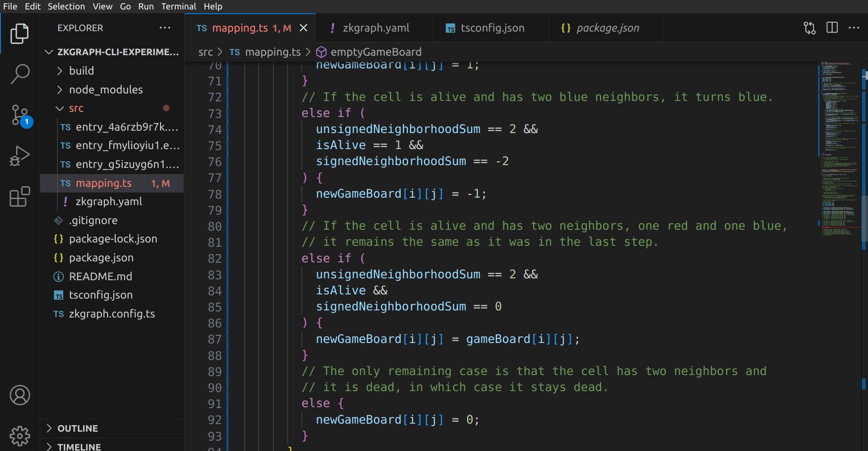Switch to the zkgraph.yaml tab

[x=374, y=28]
